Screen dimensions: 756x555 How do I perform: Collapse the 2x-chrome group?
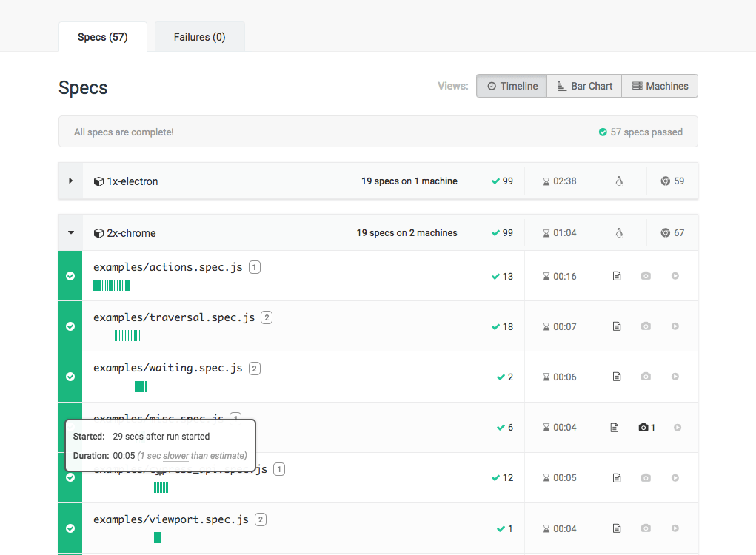(x=70, y=232)
